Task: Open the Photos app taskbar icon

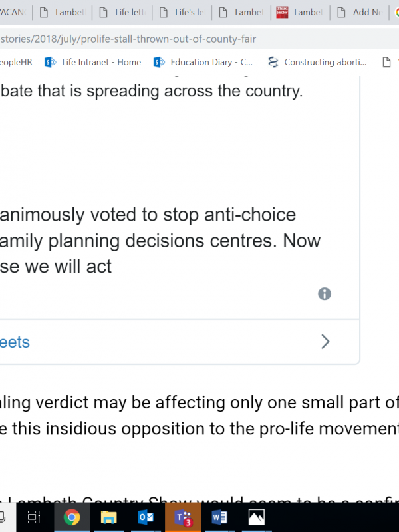Action: [257, 517]
